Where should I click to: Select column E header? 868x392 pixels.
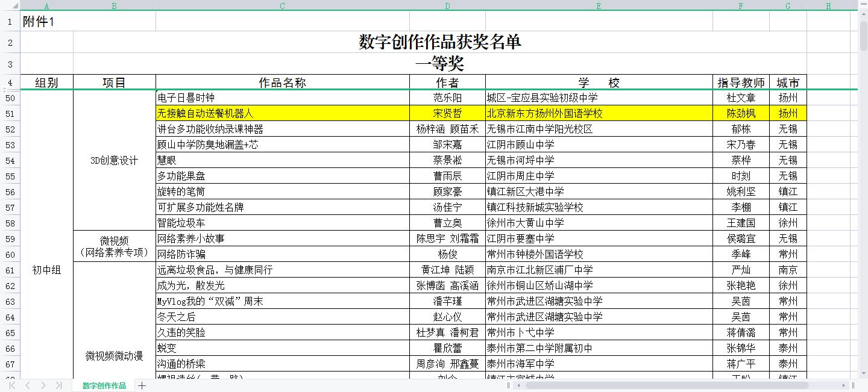click(x=599, y=5)
